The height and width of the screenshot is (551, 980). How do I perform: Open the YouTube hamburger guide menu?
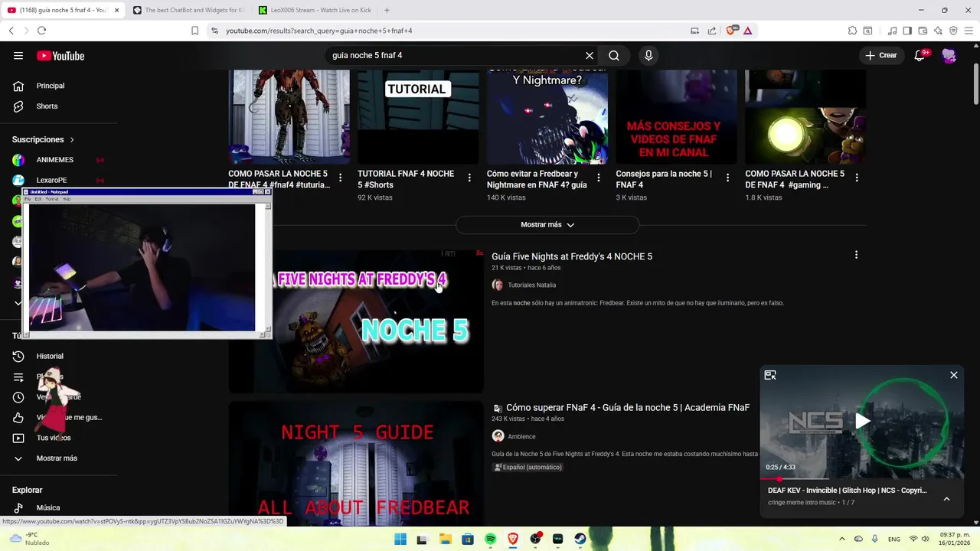click(18, 56)
